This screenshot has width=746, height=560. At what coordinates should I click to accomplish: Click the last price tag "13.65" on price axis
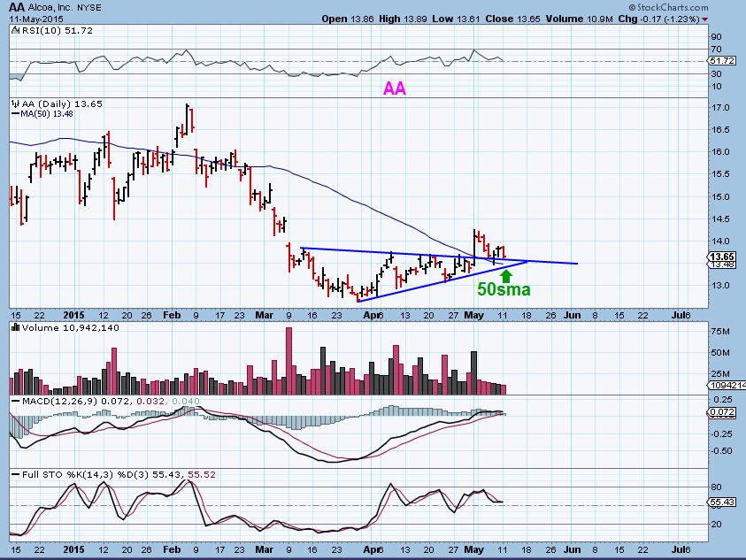pyautogui.click(x=722, y=257)
